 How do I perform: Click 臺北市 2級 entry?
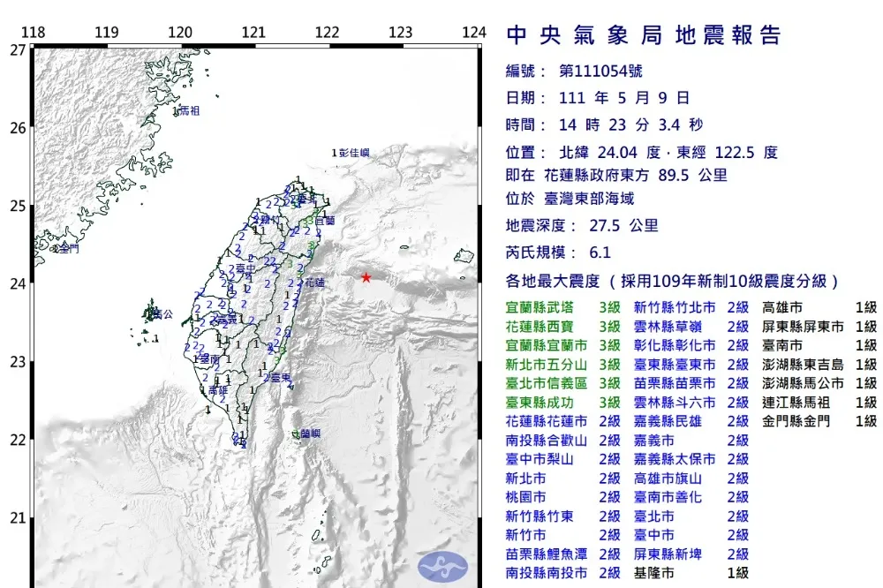click(x=691, y=516)
